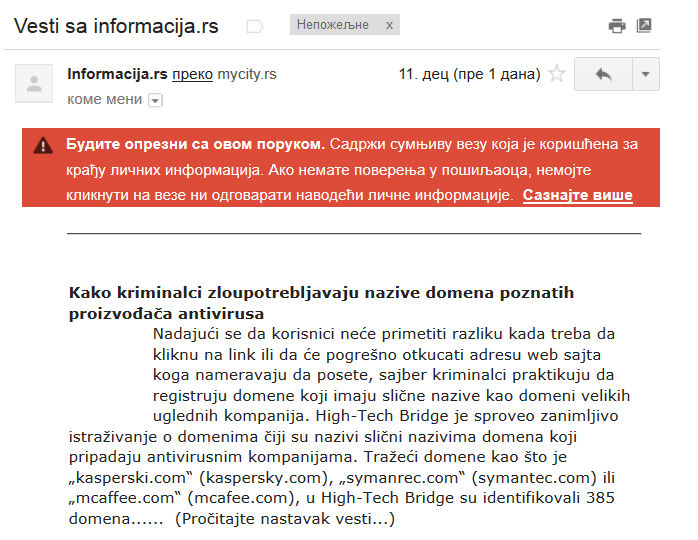Open Pročitajte nastavak vesti link

pos(285,519)
